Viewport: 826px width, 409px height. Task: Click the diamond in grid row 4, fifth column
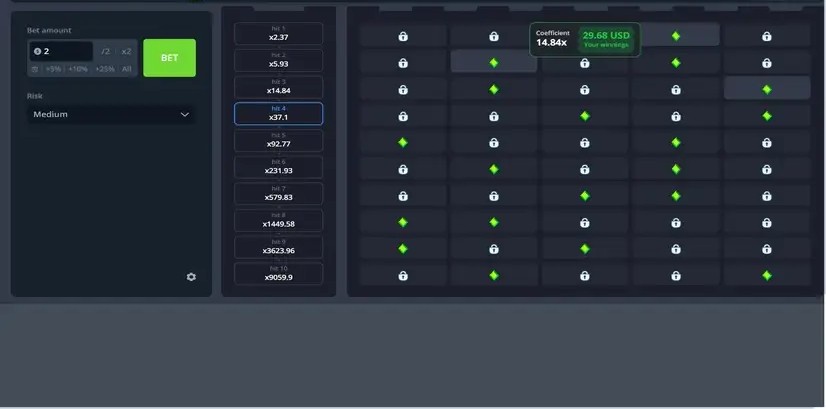click(766, 116)
